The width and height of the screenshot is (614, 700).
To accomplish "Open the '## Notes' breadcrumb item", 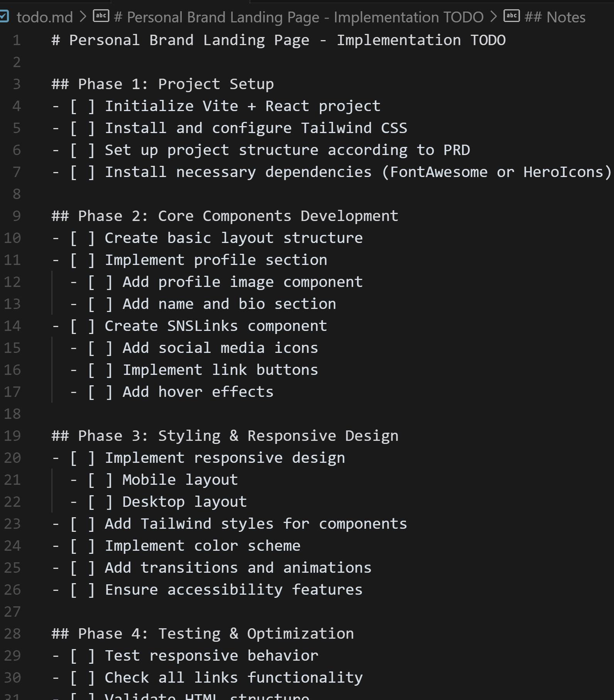I will tap(555, 17).
